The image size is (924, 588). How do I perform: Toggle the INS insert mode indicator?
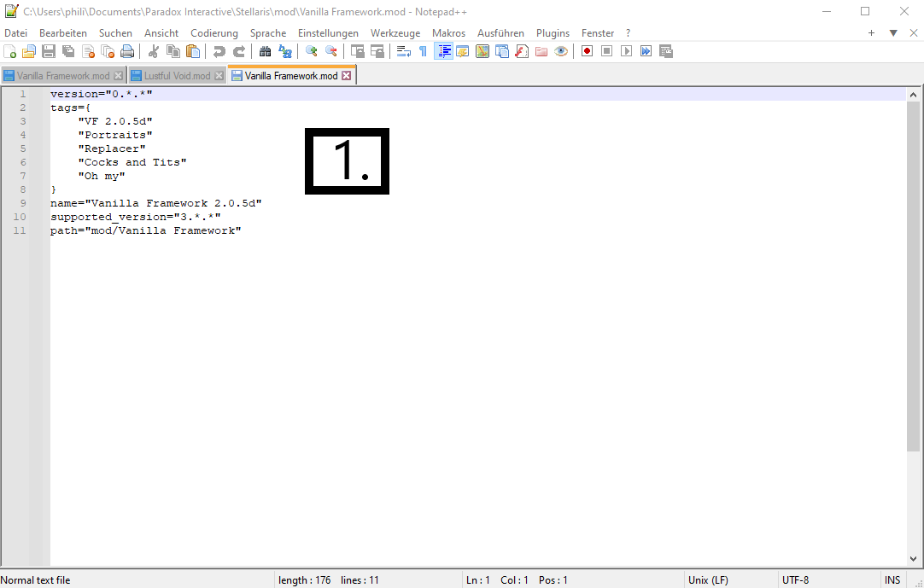click(892, 580)
